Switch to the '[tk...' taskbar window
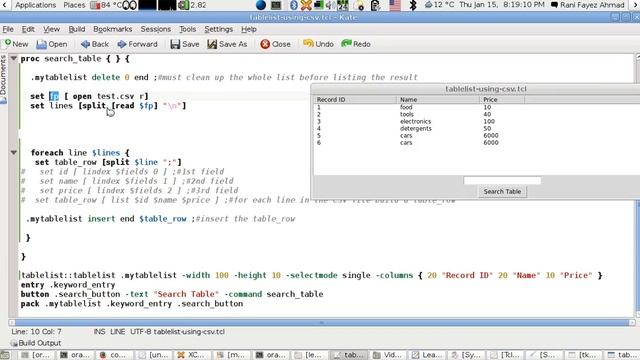 click(x=584, y=355)
